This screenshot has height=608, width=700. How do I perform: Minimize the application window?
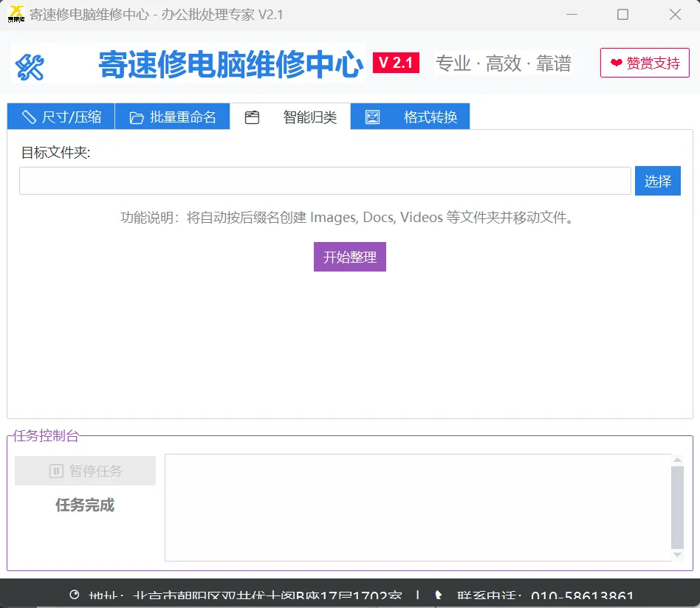[570, 15]
